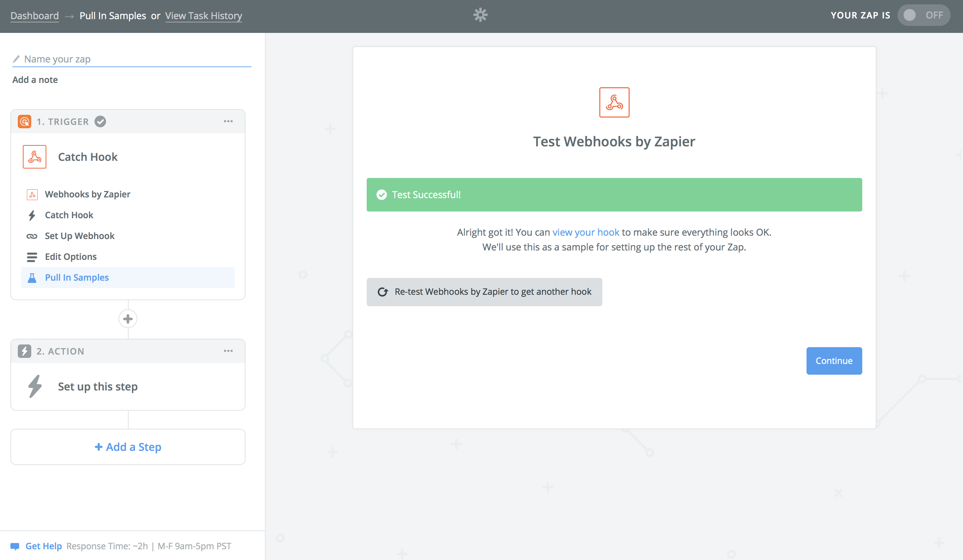The image size is (963, 560).
Task: Go to View Task History link
Action: (203, 16)
